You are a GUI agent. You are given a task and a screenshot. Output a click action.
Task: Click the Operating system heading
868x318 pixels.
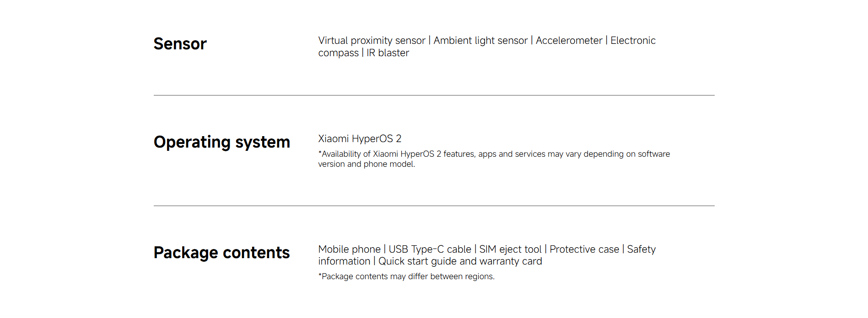pos(221,142)
